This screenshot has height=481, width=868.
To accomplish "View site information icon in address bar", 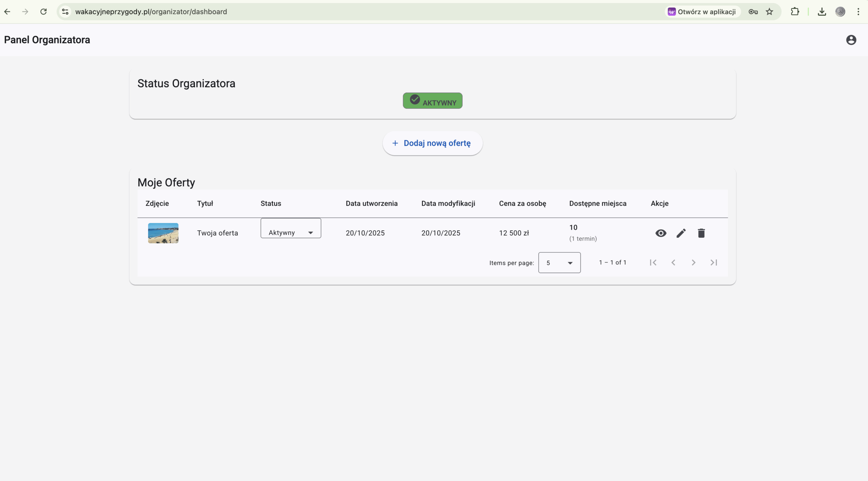I will tap(65, 12).
